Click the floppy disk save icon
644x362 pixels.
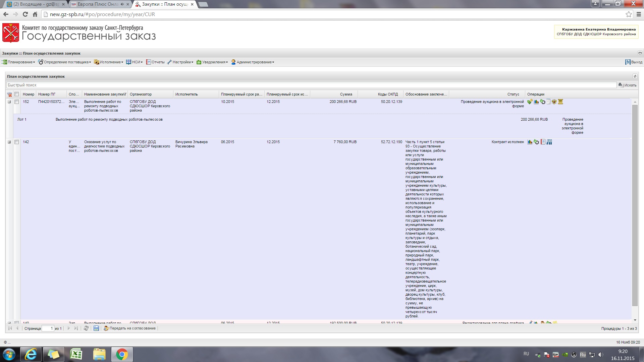coord(96,328)
